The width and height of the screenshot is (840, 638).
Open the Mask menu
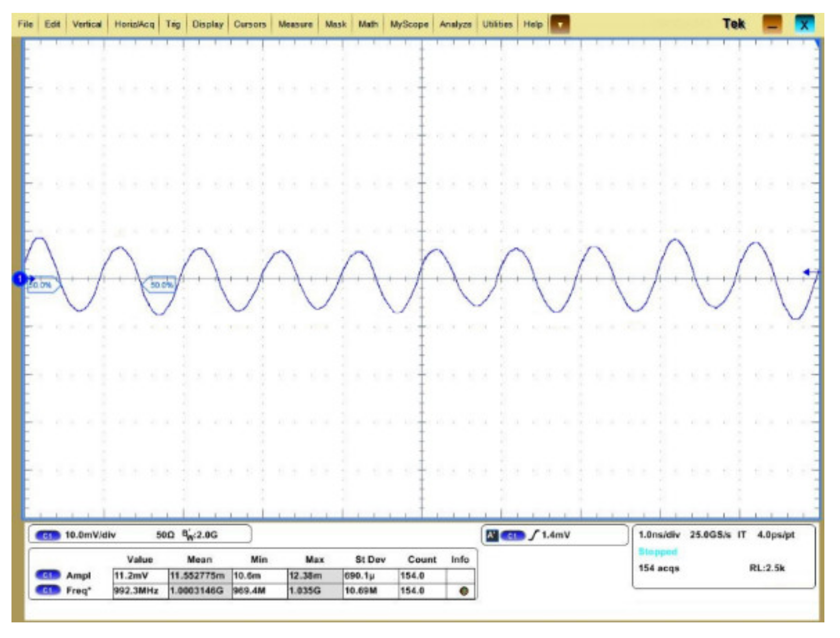[336, 24]
